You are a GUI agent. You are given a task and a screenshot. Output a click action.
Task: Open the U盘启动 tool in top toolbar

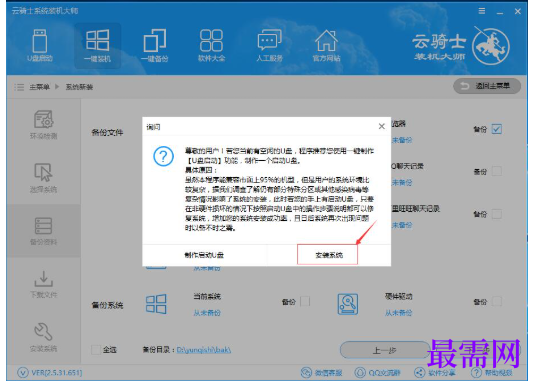40,45
